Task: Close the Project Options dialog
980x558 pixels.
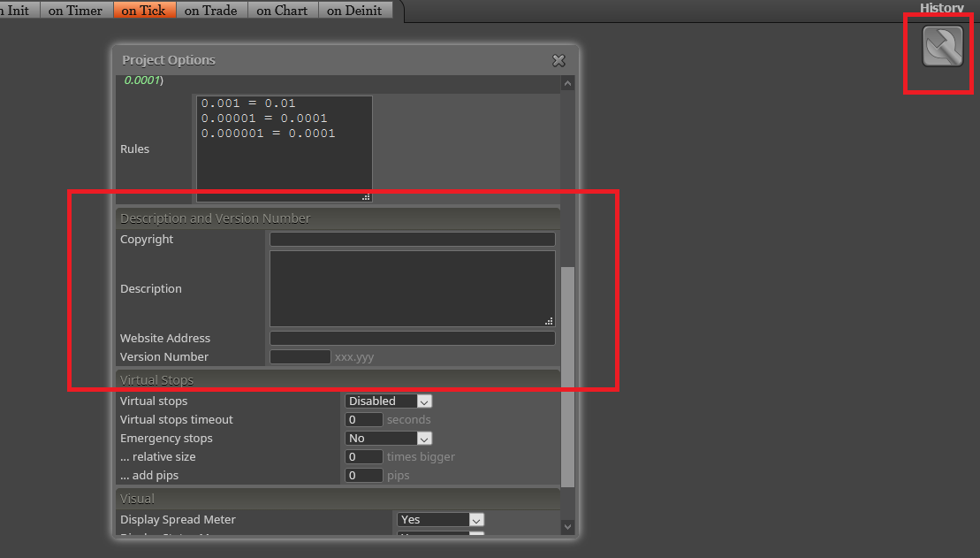Action: (x=558, y=60)
